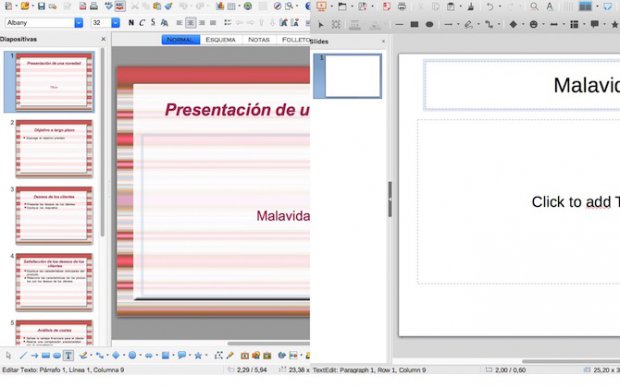Close the Slides panel in right window
The width and height of the screenshot is (620, 387).
[383, 41]
